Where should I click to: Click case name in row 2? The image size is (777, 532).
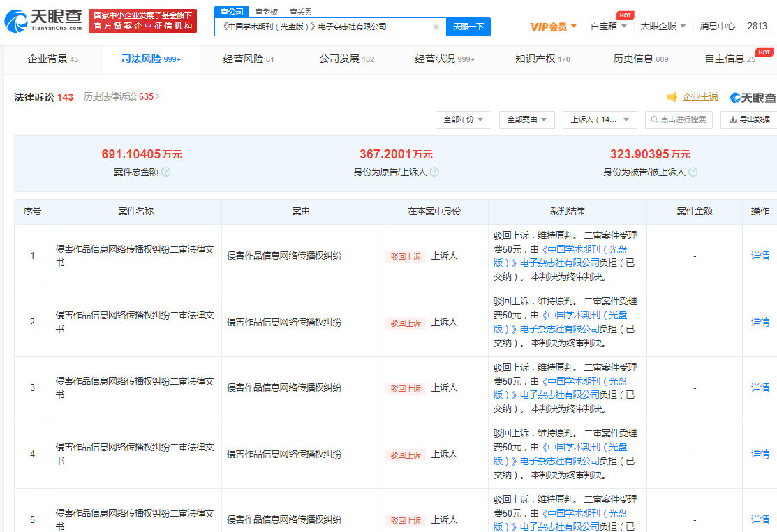[x=135, y=322]
